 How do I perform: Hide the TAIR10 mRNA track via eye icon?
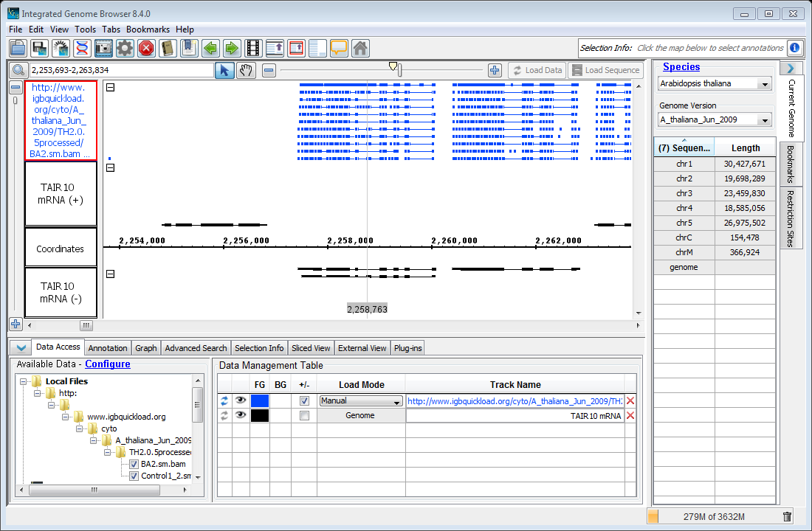241,416
